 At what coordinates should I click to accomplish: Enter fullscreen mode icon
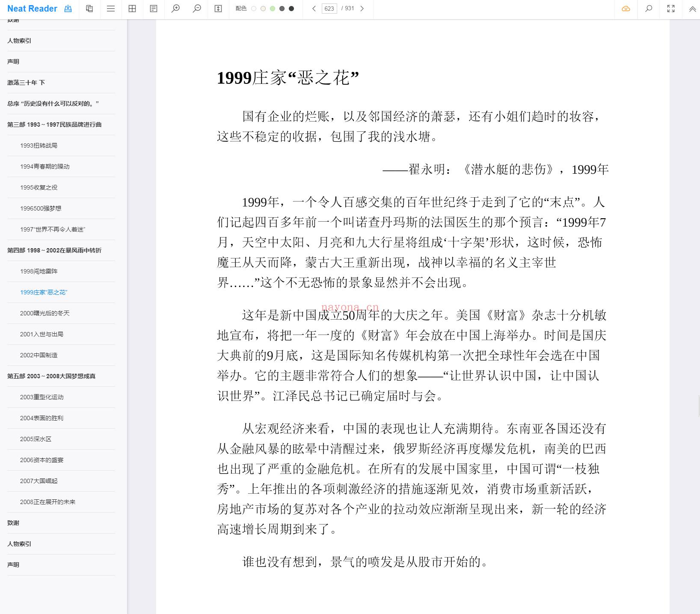pos(671,9)
